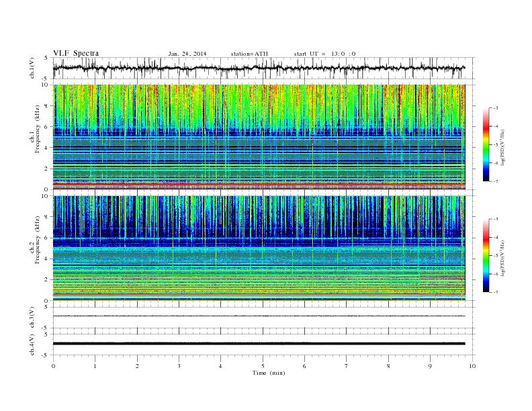Click the "4" kHz tick on ch.2 spectrogram
Viewport: 532px width, 411px height.
[x=46, y=259]
